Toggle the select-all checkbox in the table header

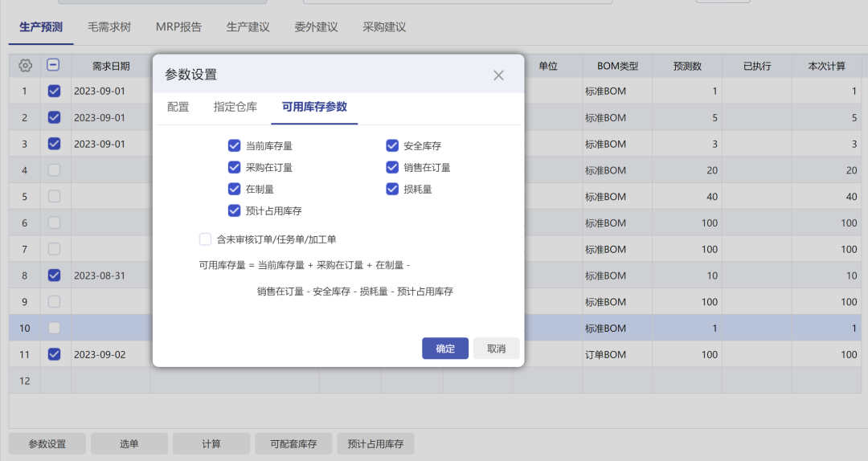(x=53, y=65)
